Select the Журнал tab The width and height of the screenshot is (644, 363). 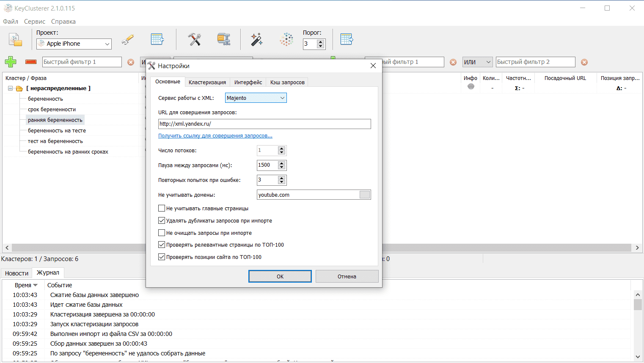48,272
